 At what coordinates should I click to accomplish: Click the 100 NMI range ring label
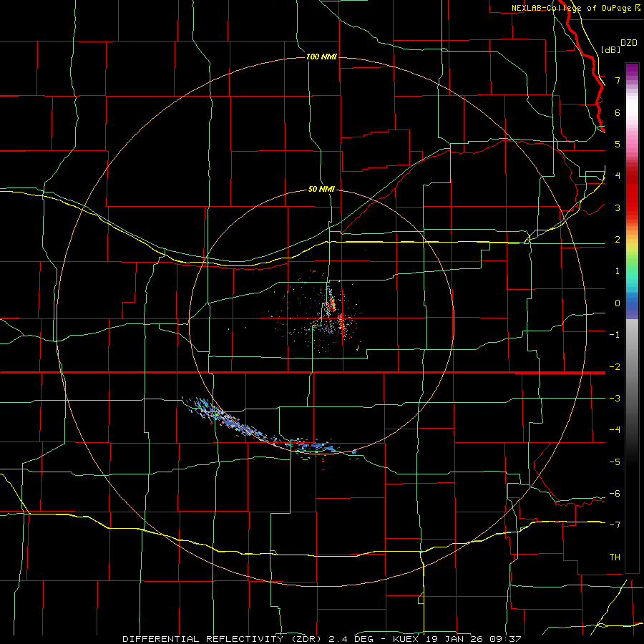pyautogui.click(x=321, y=57)
